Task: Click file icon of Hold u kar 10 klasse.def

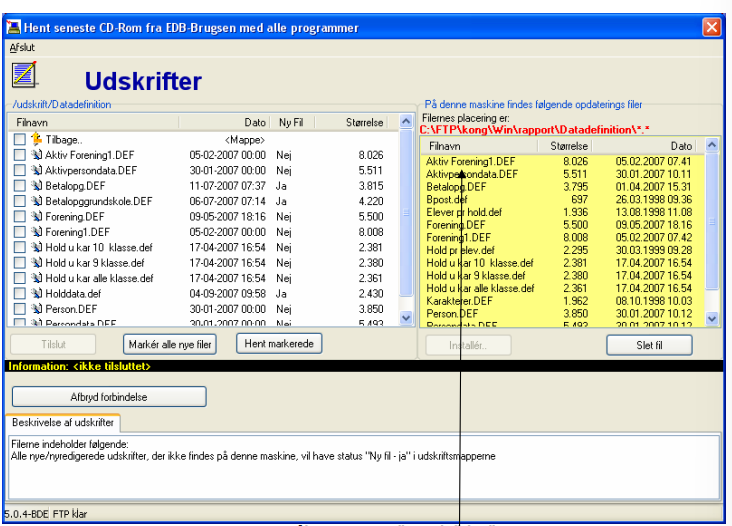Action: [36, 247]
